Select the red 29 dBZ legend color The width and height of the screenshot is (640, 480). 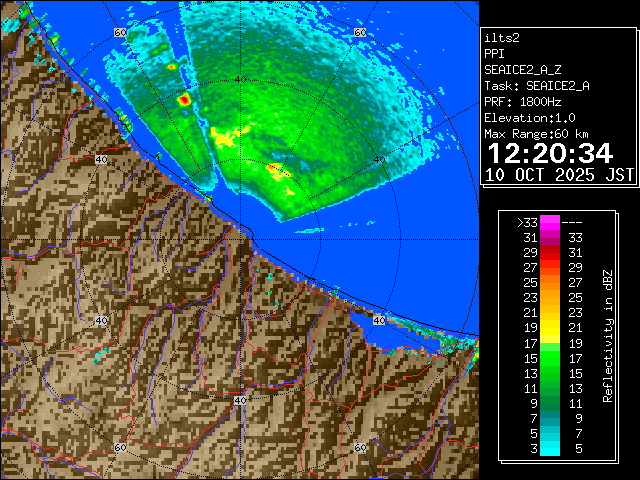click(x=550, y=254)
